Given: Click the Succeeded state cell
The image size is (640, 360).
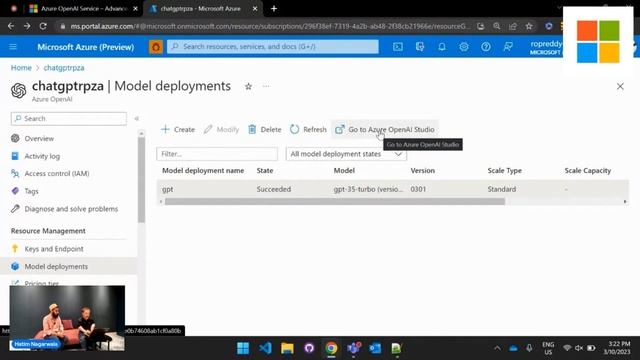Looking at the screenshot, I should point(273,189).
